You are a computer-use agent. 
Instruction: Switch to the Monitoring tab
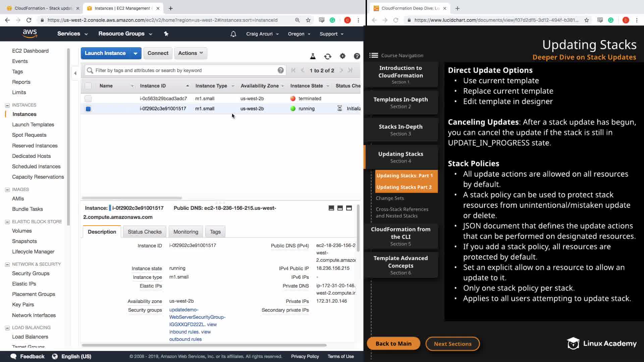pyautogui.click(x=185, y=232)
